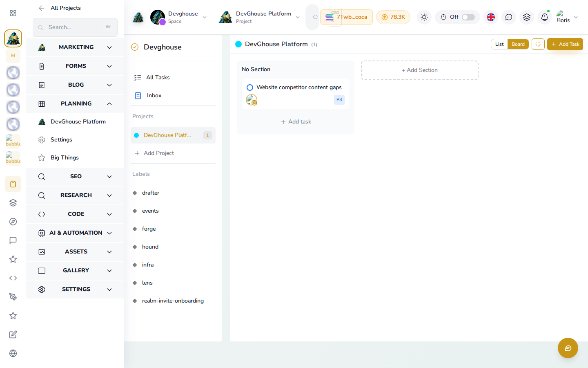The width and height of the screenshot is (588, 368).
Task: Open the notifications bell in top bar
Action: click(x=545, y=17)
